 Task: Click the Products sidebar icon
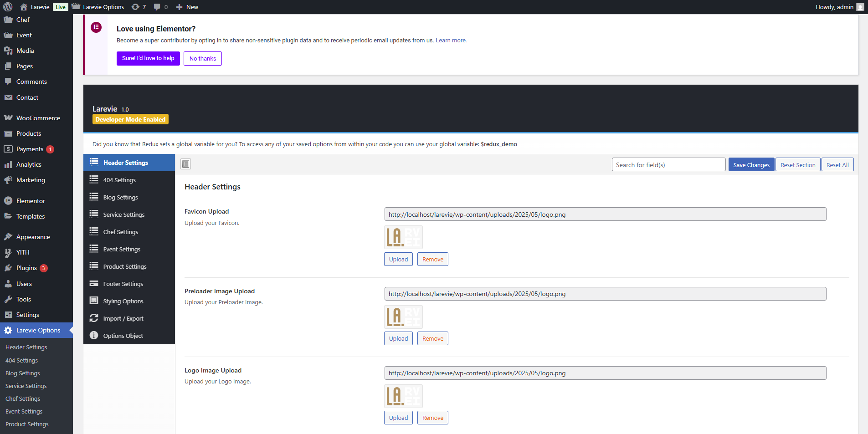click(x=8, y=133)
